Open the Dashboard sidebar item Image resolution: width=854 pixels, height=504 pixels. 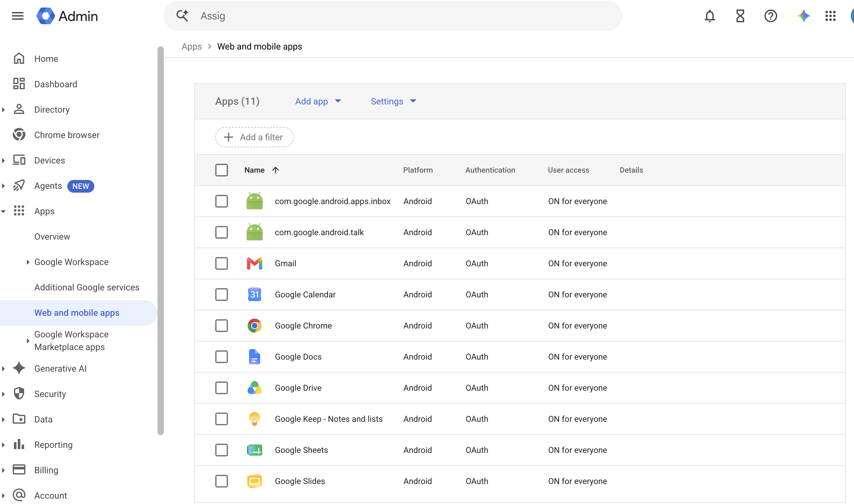56,84
